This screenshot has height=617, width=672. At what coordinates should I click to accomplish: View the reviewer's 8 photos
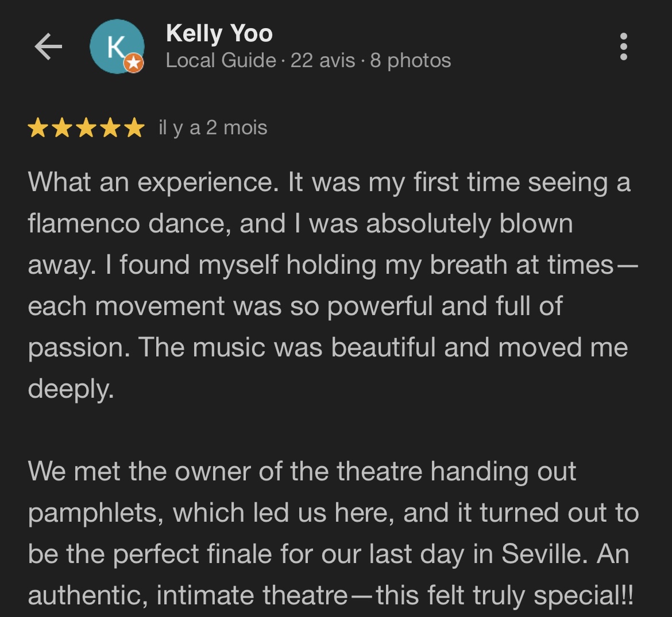(411, 60)
